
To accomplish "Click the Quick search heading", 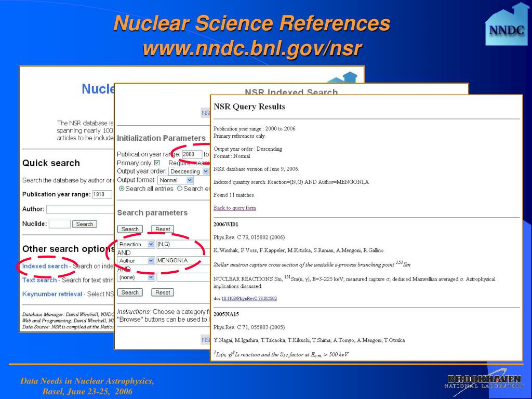I will coord(51,163).
